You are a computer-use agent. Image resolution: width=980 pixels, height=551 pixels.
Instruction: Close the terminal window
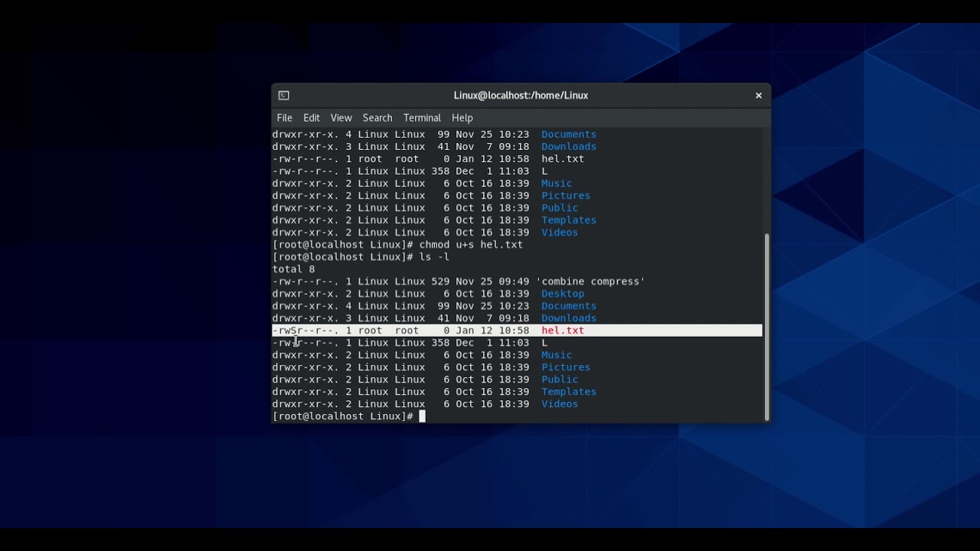(759, 96)
